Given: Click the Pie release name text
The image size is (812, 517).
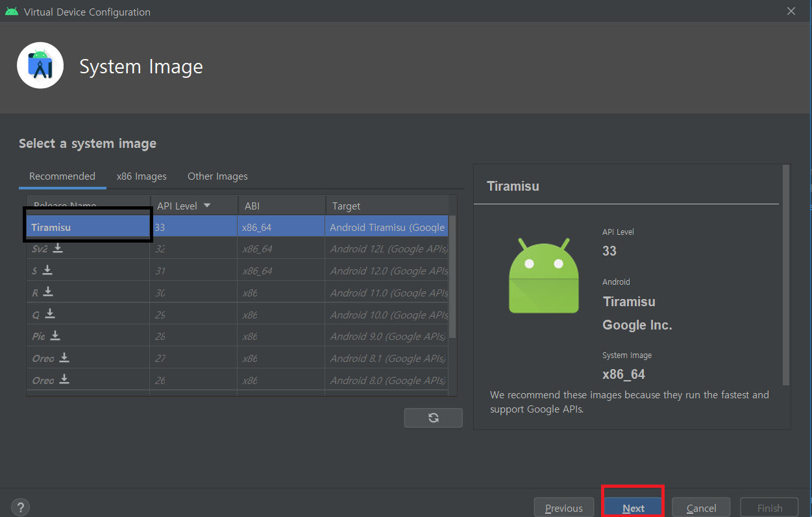Looking at the screenshot, I should 38,336.
